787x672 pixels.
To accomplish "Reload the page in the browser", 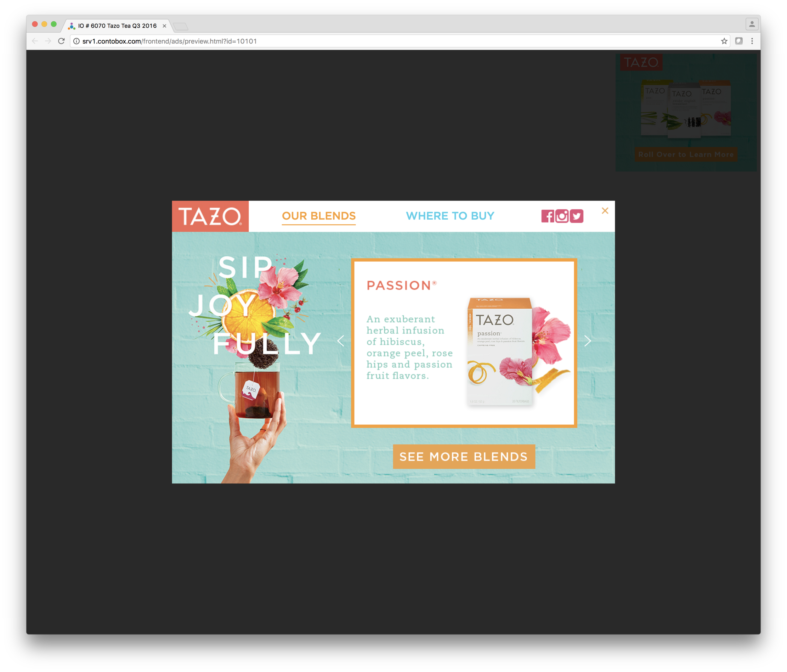I will point(61,41).
